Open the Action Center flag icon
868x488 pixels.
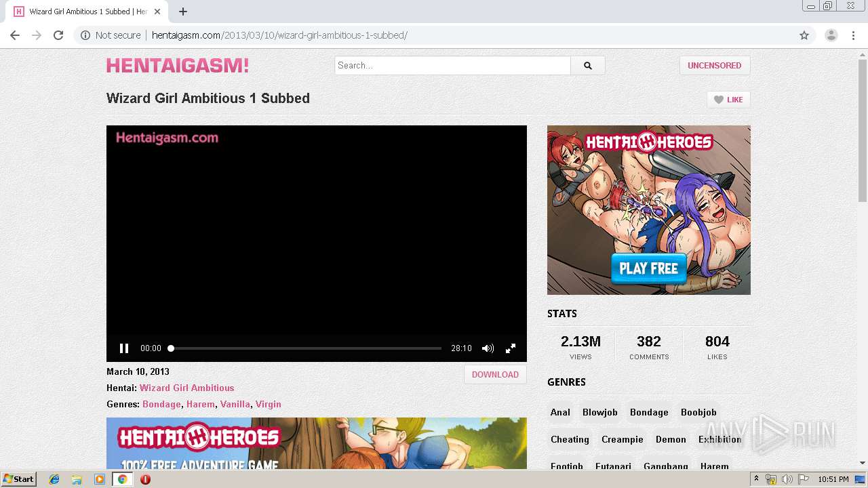(803, 479)
